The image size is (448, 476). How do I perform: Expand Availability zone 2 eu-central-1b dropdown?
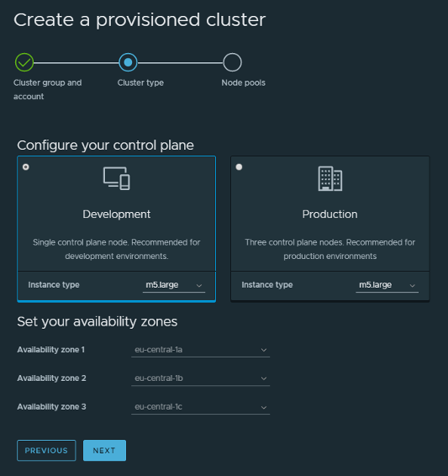pos(201,378)
